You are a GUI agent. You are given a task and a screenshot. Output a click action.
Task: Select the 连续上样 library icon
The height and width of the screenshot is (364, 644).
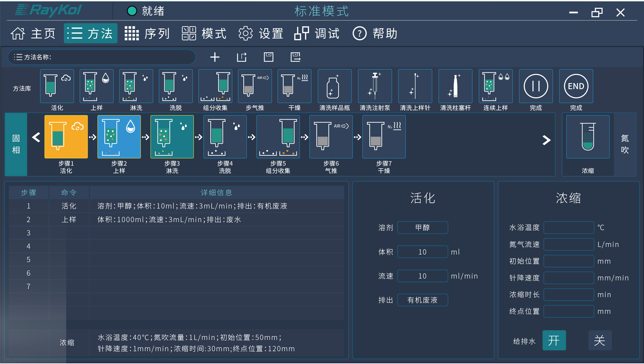[x=495, y=86]
